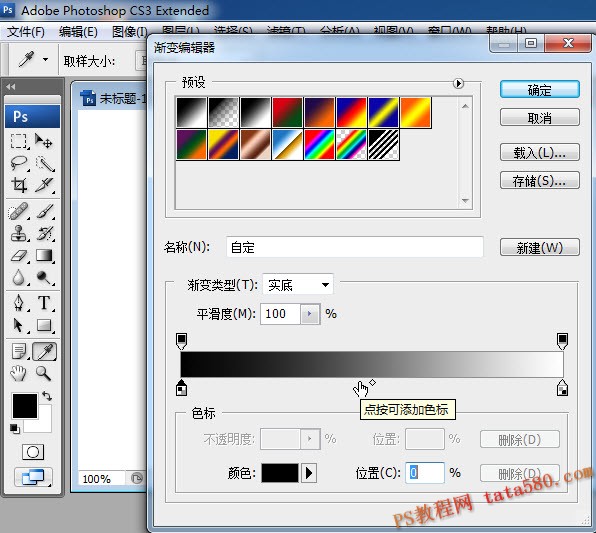596x533 pixels.
Task: Click the smoothness value field
Action: pos(281,314)
